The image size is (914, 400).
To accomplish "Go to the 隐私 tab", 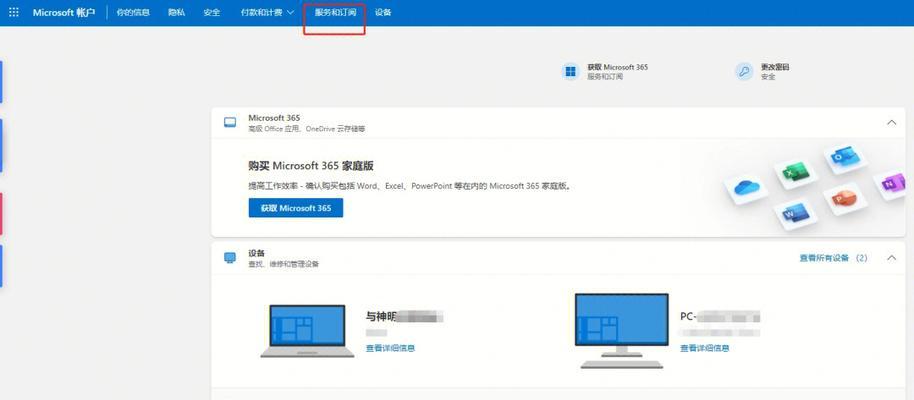I will coord(177,12).
